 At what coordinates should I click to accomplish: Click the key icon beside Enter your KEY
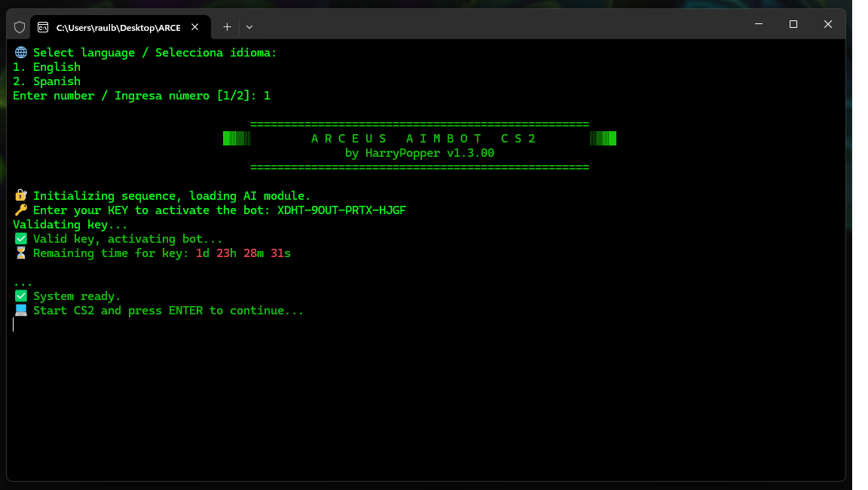pos(20,210)
